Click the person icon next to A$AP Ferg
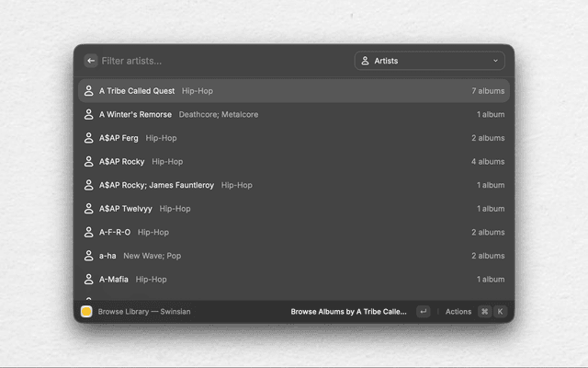The image size is (588, 368). click(88, 138)
